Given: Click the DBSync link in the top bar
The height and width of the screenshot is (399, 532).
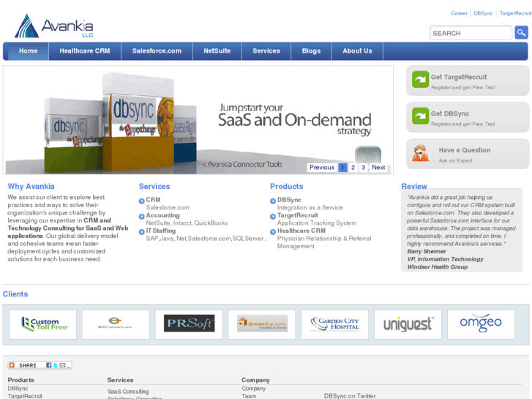Looking at the screenshot, I should (483, 13).
